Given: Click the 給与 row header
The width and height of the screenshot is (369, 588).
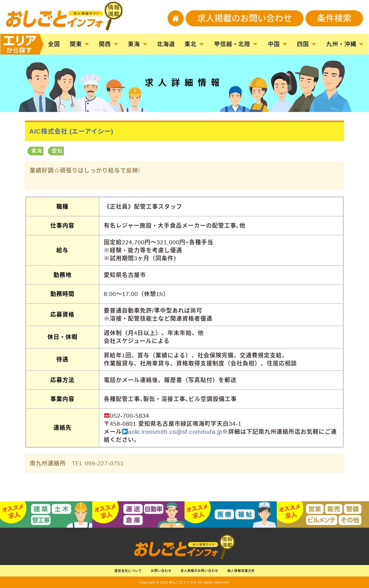Looking at the screenshot, I should [62, 250].
